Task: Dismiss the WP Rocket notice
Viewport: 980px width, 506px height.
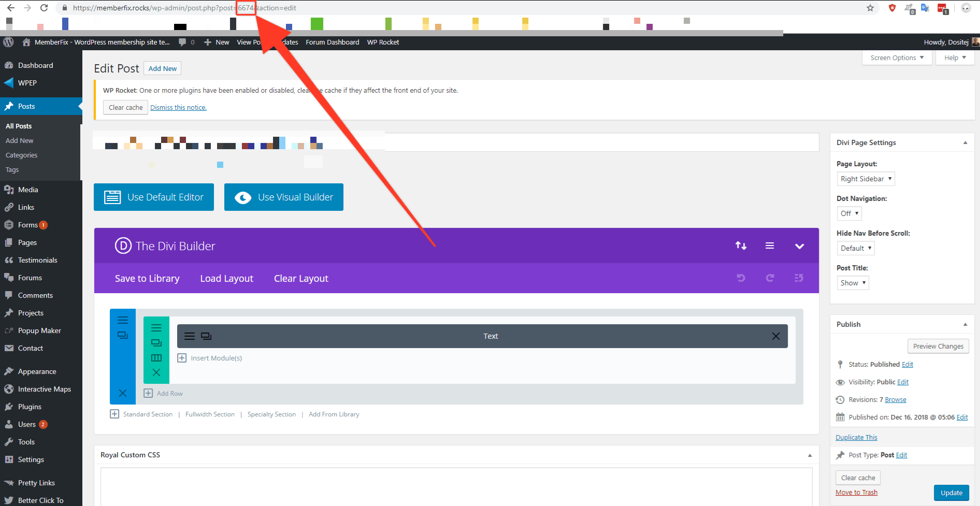Action: coord(178,107)
